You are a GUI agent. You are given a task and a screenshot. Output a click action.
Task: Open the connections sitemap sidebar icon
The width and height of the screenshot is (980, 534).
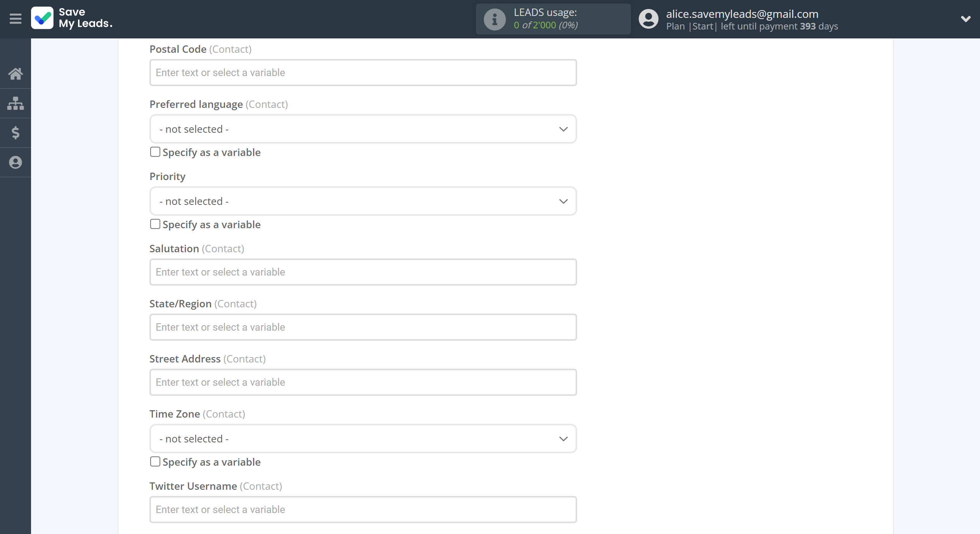coord(16,103)
